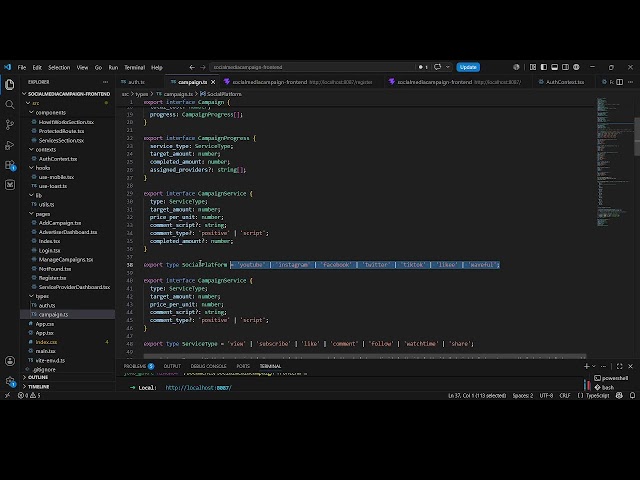640x480 pixels.
Task: Switch to the PROBLEMS panel tab
Action: click(139, 366)
